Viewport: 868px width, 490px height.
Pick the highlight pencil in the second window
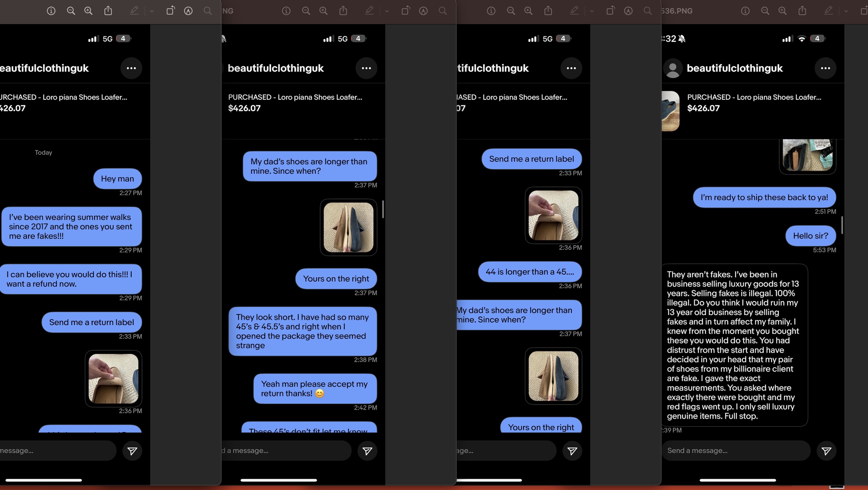pyautogui.click(x=369, y=11)
